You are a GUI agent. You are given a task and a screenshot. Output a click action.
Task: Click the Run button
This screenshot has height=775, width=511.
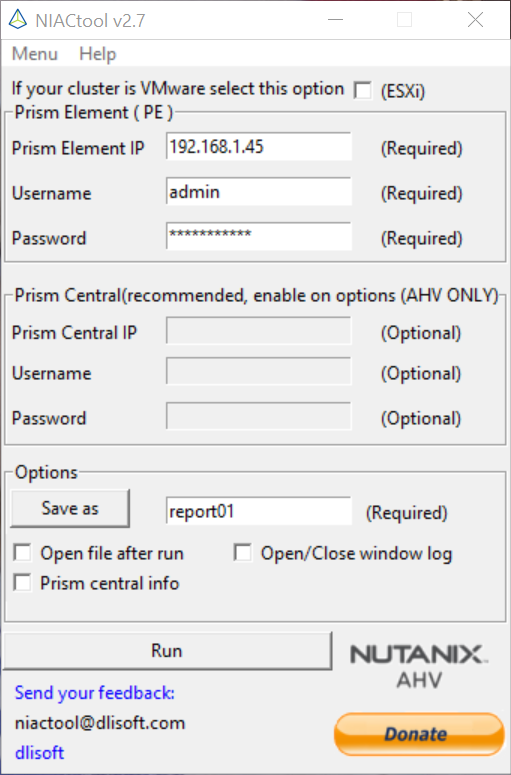pos(167,650)
